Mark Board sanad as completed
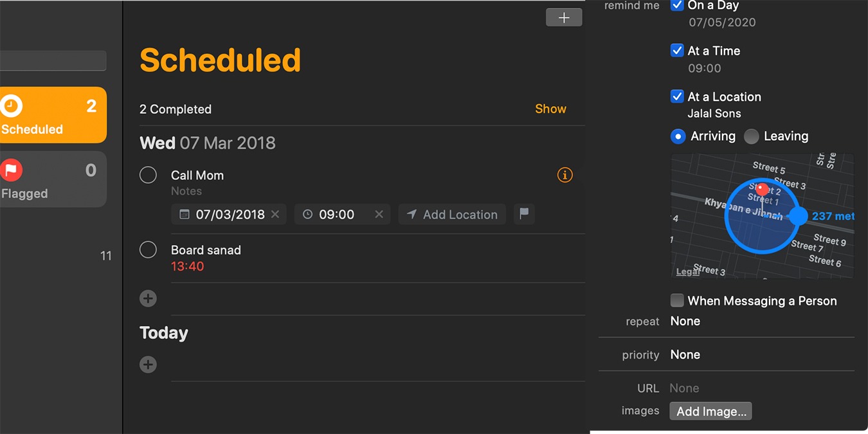The image size is (868, 434). pos(148,249)
